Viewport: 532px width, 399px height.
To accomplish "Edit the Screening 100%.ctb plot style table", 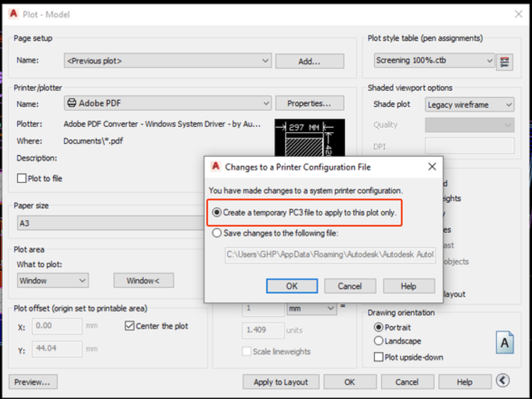I will (504, 62).
